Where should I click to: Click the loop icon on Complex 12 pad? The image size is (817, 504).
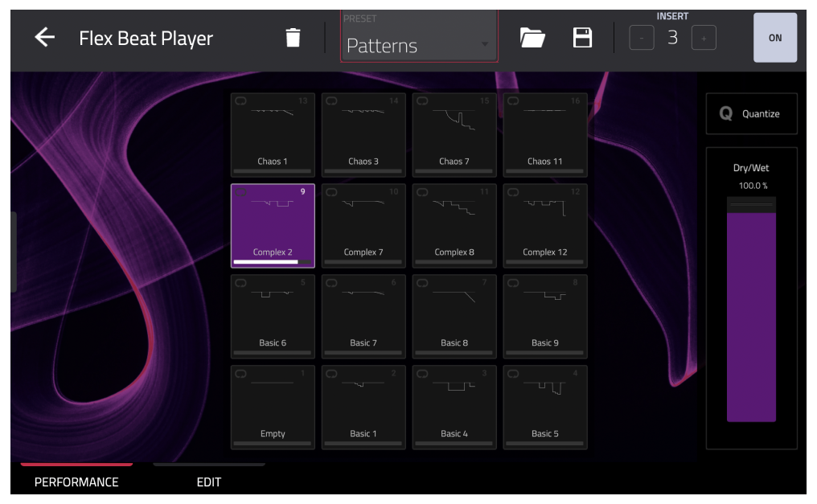(x=513, y=192)
